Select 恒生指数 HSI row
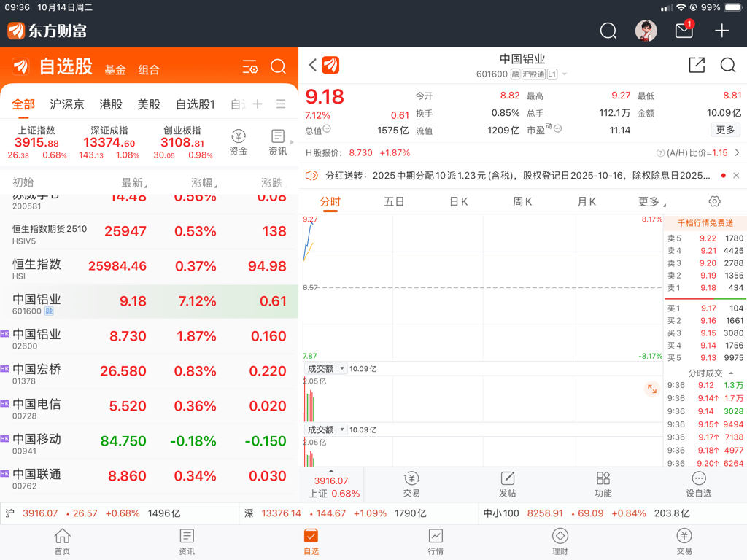 [149, 267]
